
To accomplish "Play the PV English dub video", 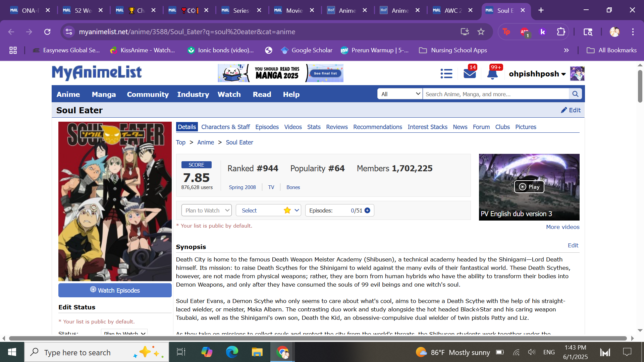I will click(529, 187).
